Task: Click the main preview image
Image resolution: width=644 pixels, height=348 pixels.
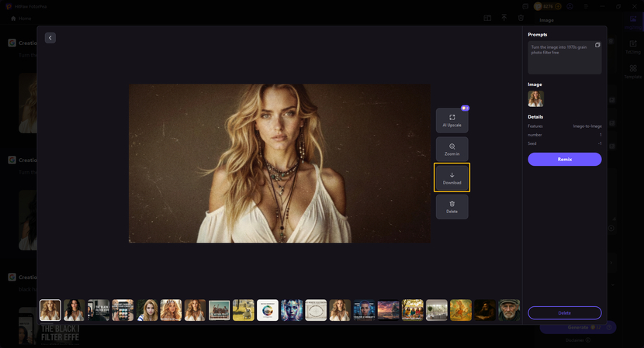Action: (279, 163)
